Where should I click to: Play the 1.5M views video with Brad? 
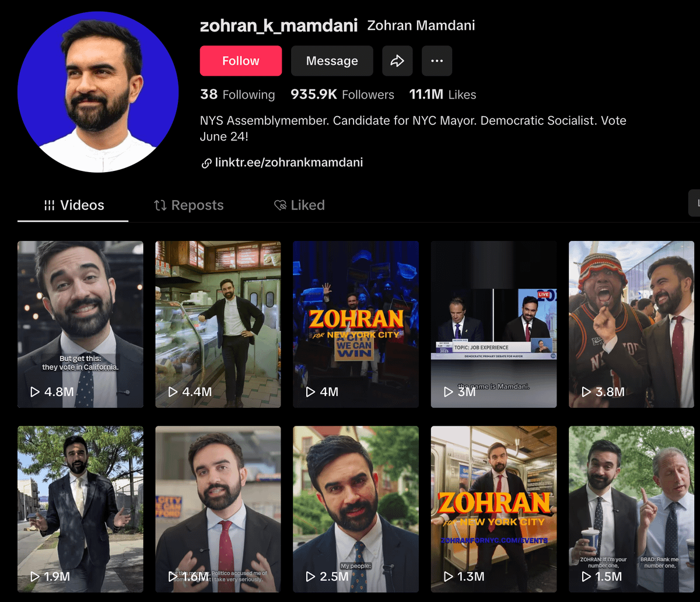[631, 509]
